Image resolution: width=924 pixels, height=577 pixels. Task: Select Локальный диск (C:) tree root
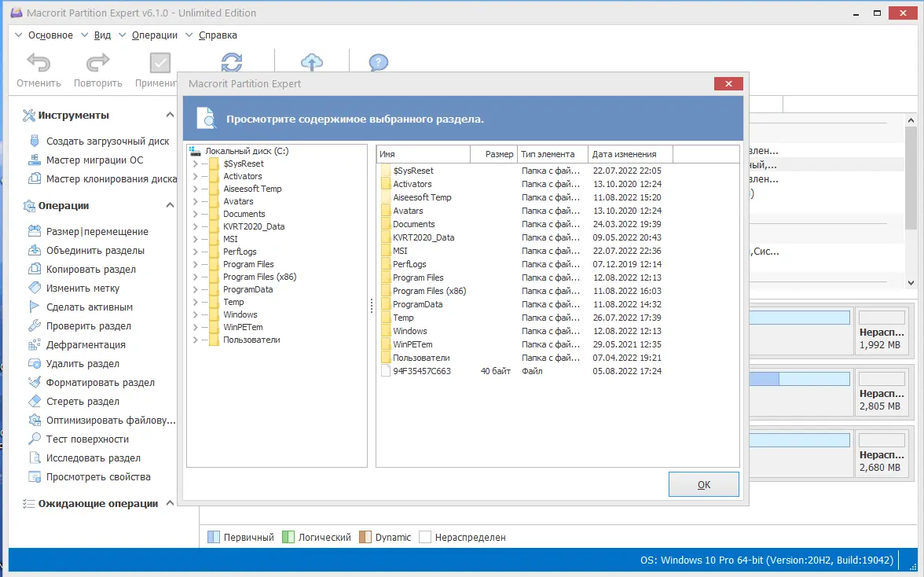[x=247, y=151]
